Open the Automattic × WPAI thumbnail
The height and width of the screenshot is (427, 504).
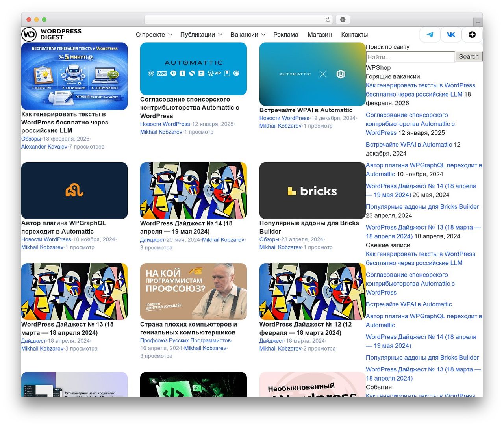313,74
